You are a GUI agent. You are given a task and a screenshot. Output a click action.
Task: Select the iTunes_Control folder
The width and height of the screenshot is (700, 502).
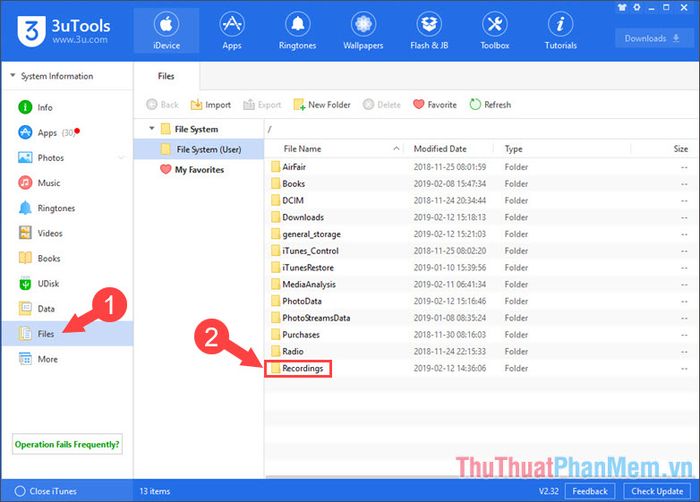pyautogui.click(x=480, y=251)
